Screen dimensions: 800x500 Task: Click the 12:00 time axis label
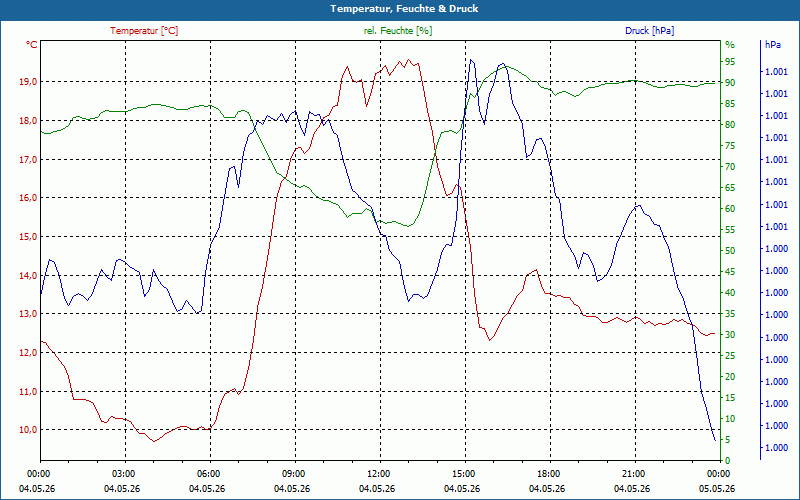coord(379,474)
